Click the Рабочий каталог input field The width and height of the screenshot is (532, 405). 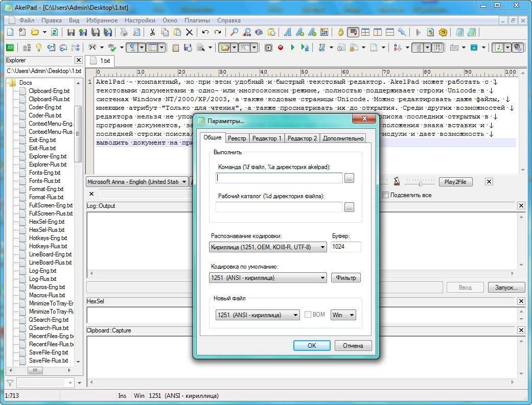click(x=279, y=207)
